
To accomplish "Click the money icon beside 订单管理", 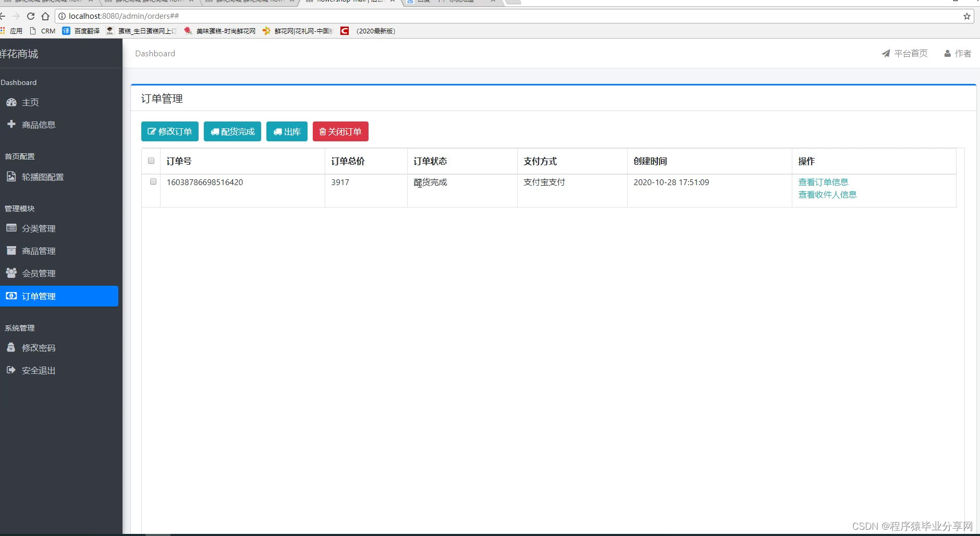I will [11, 296].
